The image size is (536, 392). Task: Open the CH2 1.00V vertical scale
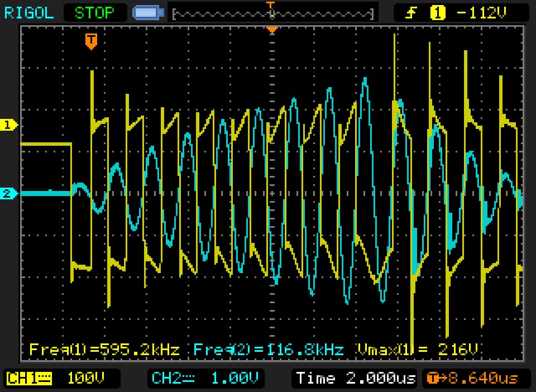click(x=234, y=379)
